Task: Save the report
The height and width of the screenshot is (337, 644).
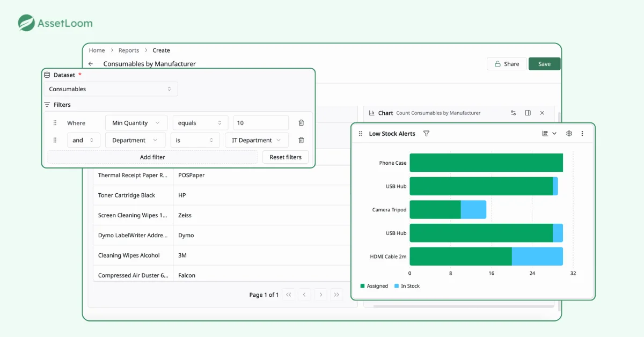Action: point(544,64)
